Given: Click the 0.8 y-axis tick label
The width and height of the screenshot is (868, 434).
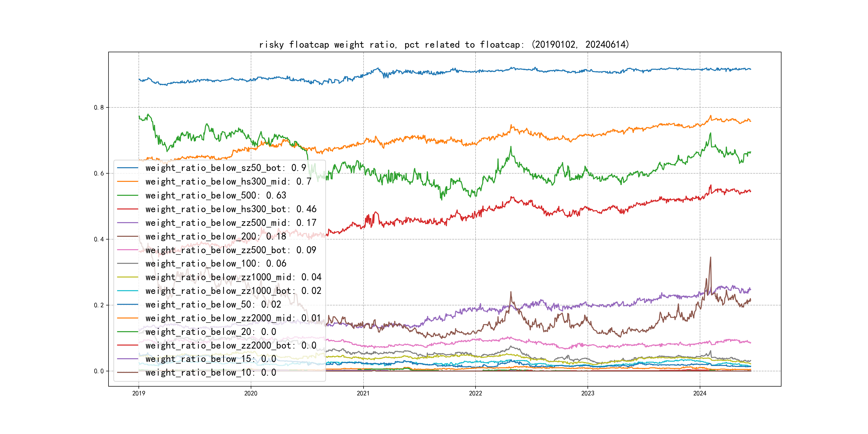Looking at the screenshot, I should click(x=99, y=107).
